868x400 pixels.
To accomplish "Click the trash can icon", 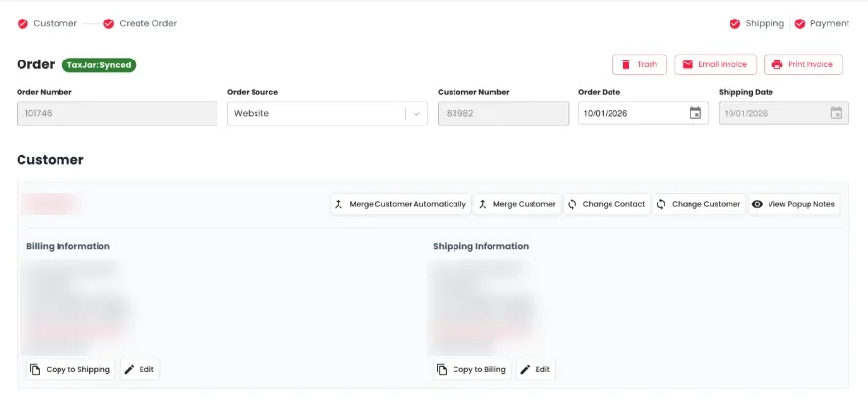I will [626, 64].
